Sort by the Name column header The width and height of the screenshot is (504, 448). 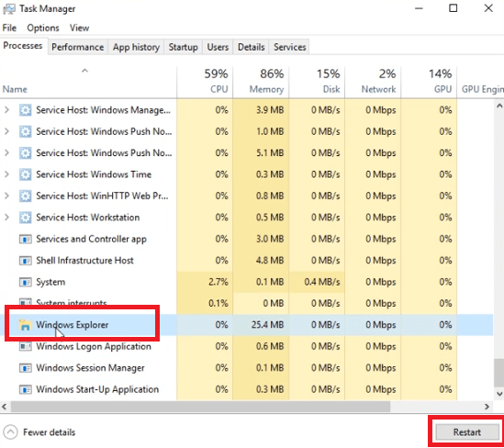88,82
